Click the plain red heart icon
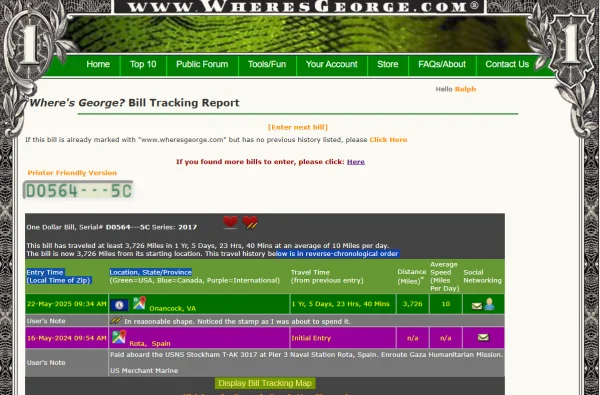Viewport: 600px width, 395px height. click(x=230, y=222)
